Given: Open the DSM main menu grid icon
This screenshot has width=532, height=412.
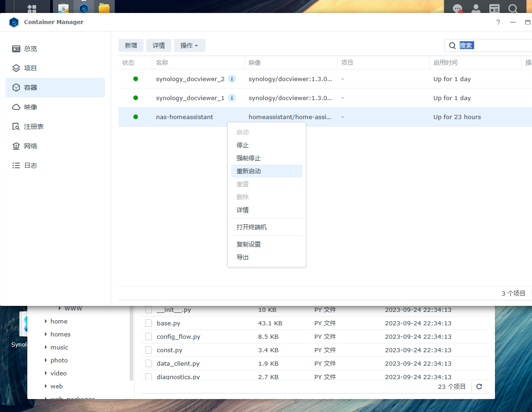Looking at the screenshot, I should click(x=31, y=8).
